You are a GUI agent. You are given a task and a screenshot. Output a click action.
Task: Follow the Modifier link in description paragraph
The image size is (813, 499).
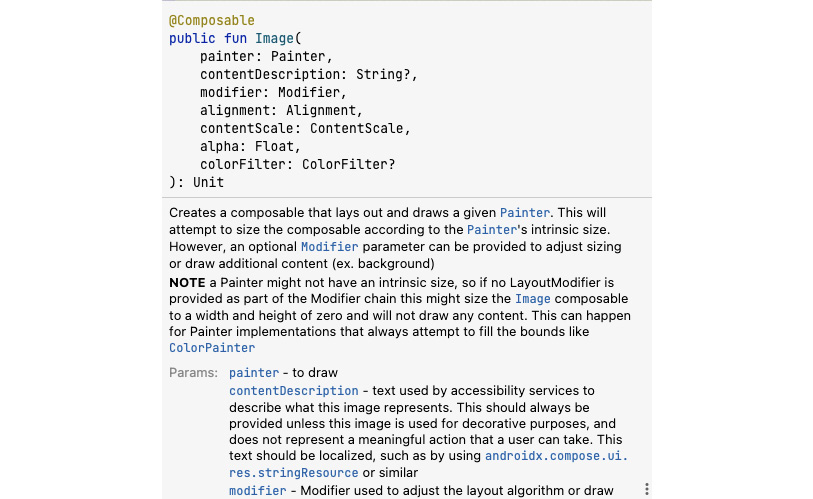[329, 247]
